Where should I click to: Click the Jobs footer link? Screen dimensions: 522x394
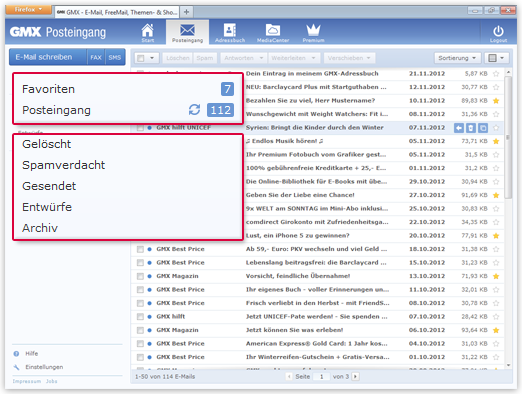click(x=51, y=381)
